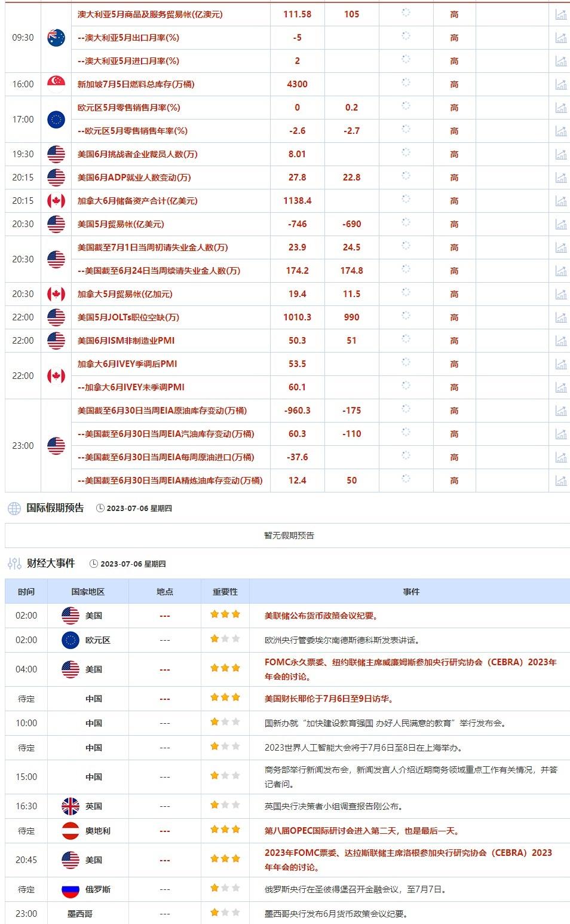Click the UK flag next to 英国
The height and width of the screenshot is (924, 570).
[71, 806]
